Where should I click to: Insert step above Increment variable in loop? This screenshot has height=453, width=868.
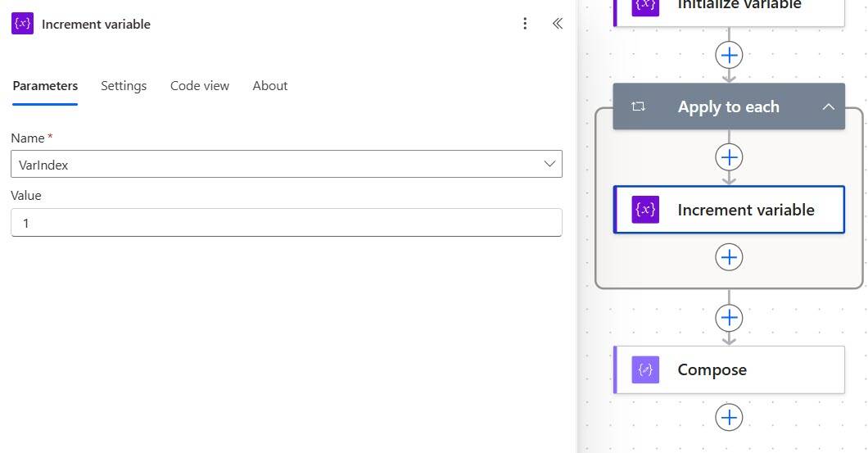729,157
